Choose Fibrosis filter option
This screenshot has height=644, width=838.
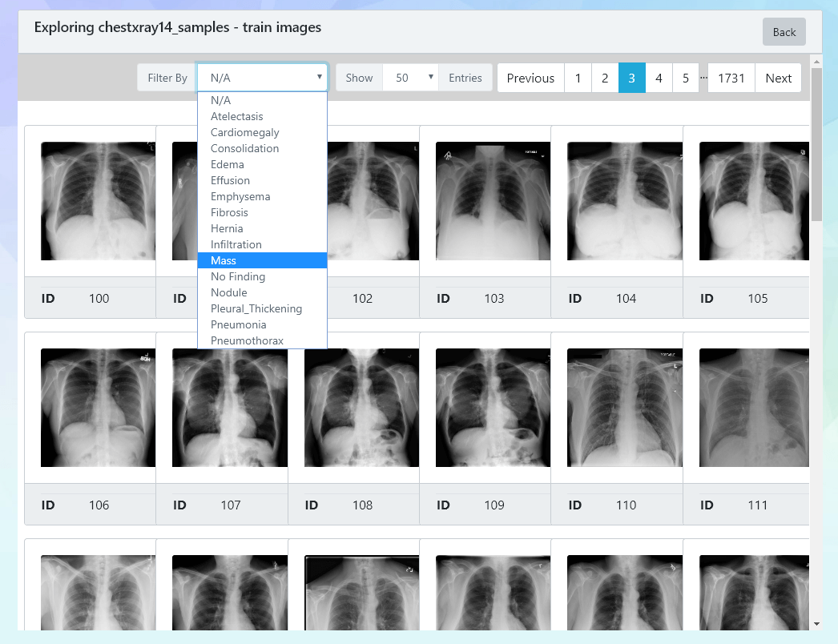tap(262, 213)
